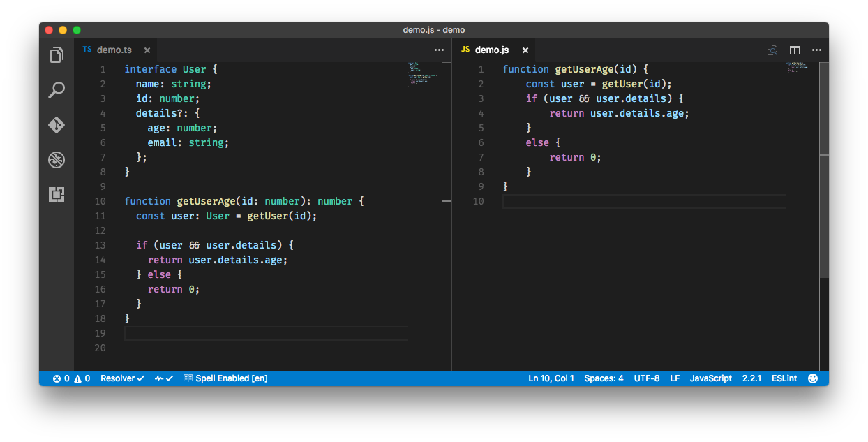The image size is (868, 442).
Task: Open more actions menu of left editor
Action: click(439, 50)
